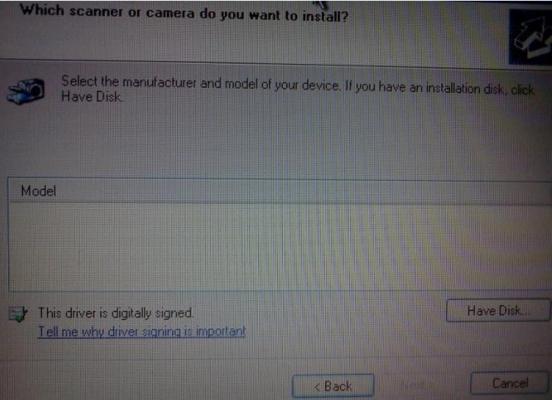Click the scanner wizard icon in header

pos(530,37)
